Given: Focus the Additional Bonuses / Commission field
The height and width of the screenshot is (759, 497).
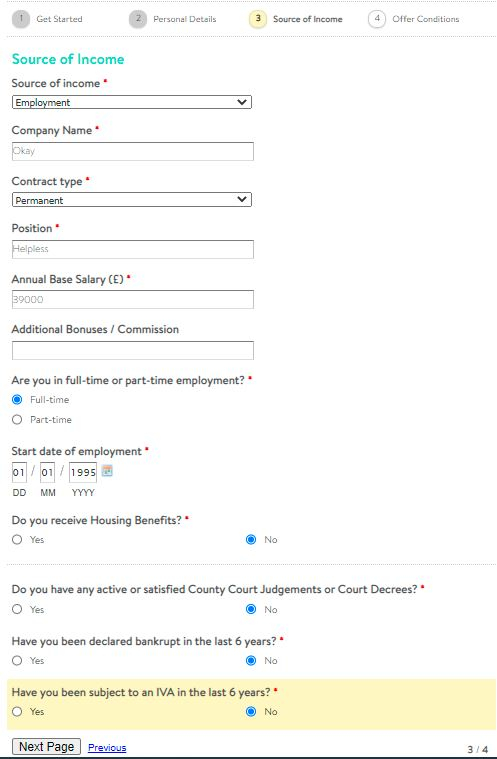Looking at the screenshot, I should click(x=133, y=350).
